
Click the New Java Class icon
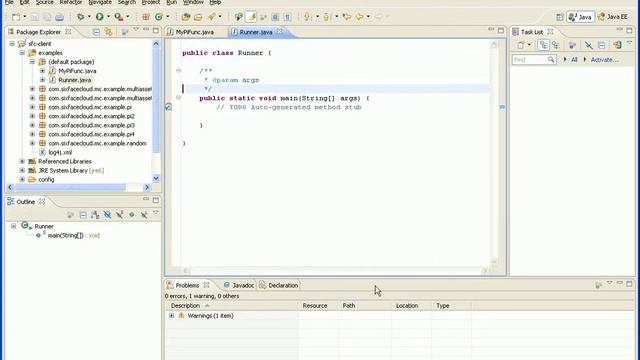(159, 17)
